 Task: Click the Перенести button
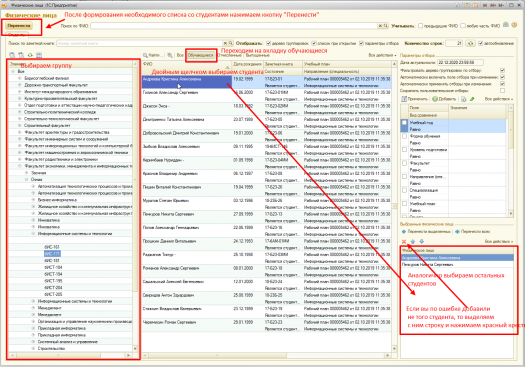tap(19, 26)
